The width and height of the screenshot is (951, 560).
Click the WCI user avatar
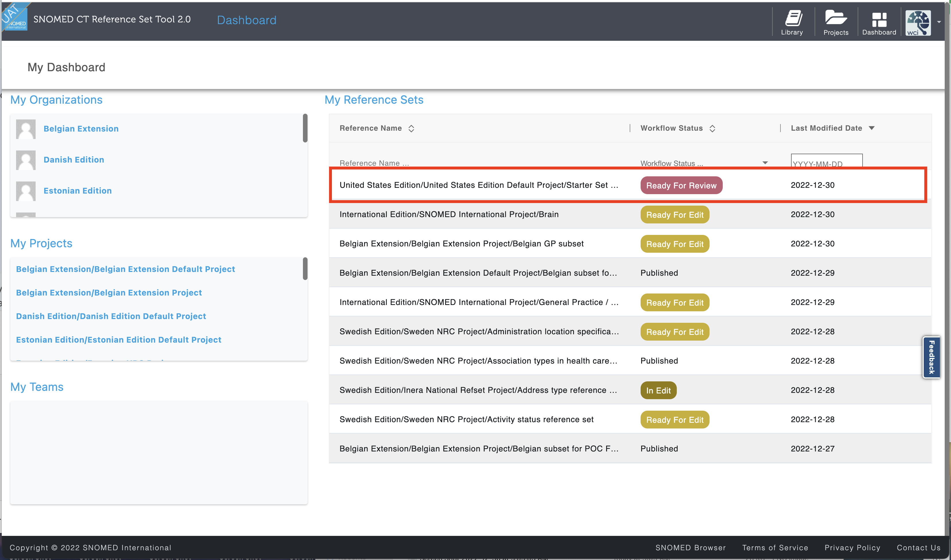[918, 23]
